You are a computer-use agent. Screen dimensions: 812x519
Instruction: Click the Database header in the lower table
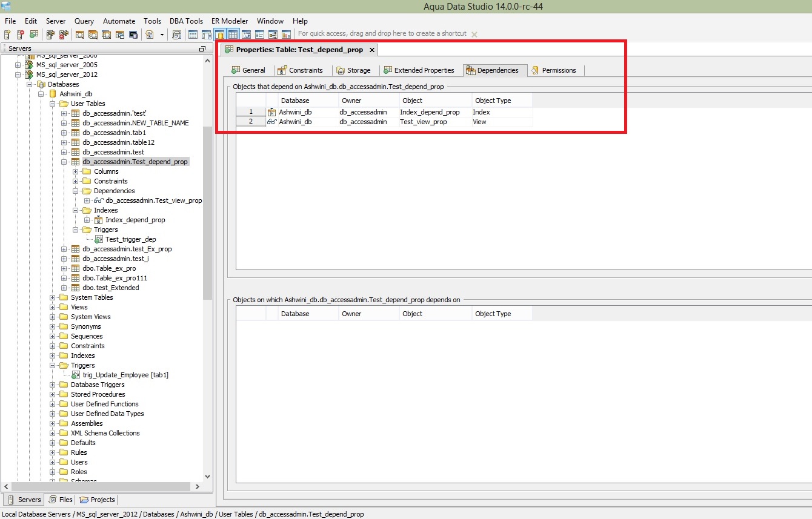coord(308,314)
